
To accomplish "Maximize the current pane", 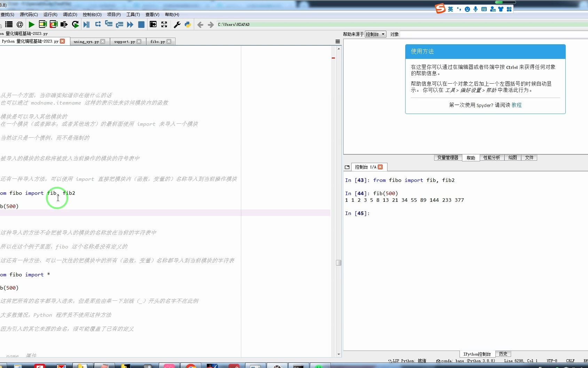I will point(153,24).
